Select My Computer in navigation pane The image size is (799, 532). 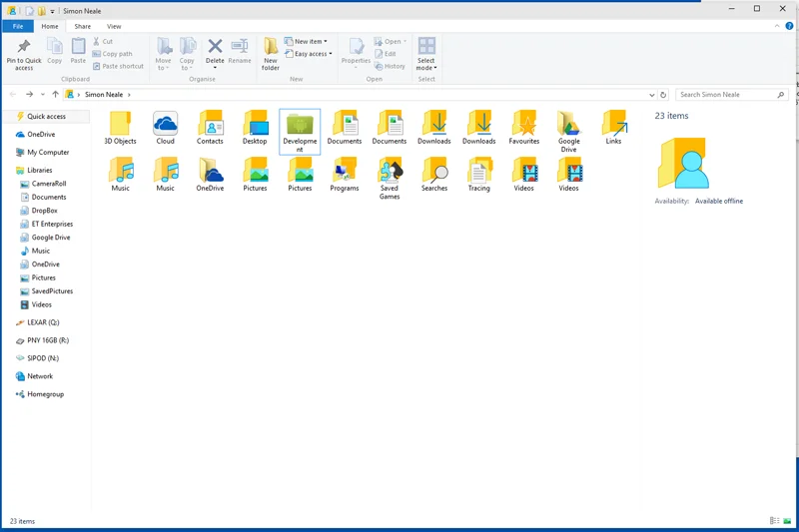(x=48, y=153)
